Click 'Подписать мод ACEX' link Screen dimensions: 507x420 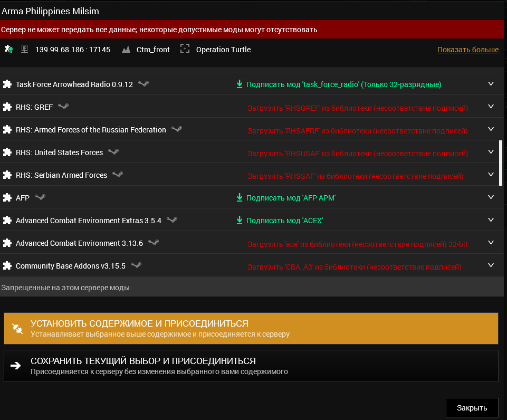pos(284,221)
